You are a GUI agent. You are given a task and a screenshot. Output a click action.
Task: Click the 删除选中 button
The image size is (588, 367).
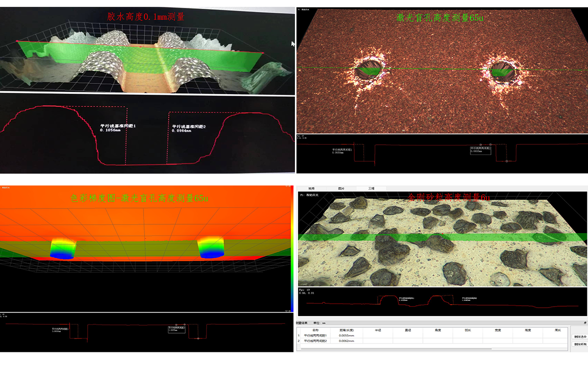[x=579, y=337]
